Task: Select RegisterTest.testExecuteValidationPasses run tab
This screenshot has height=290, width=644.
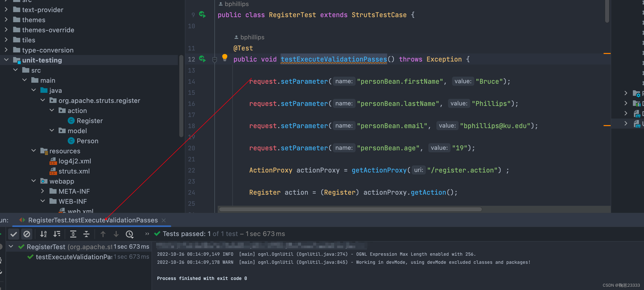Action: 93,220
